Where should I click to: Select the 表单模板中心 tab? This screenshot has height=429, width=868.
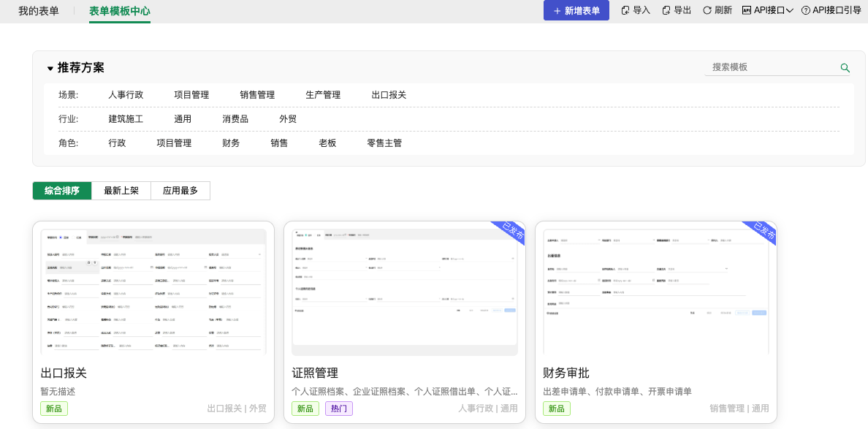tap(120, 10)
